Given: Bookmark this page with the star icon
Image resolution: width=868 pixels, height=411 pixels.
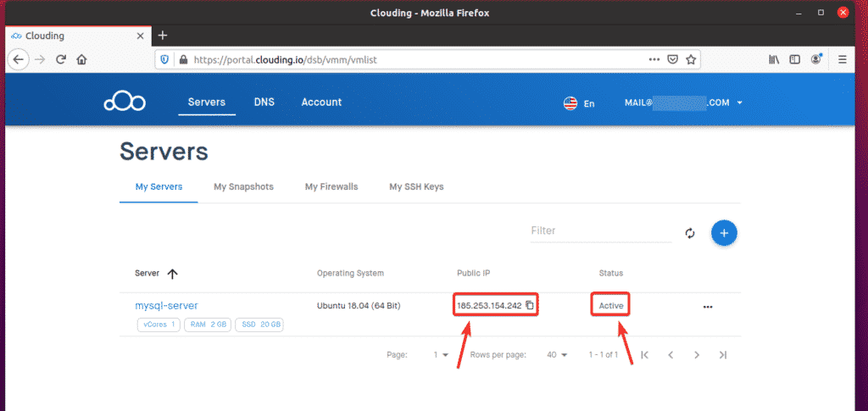Looking at the screenshot, I should [690, 59].
